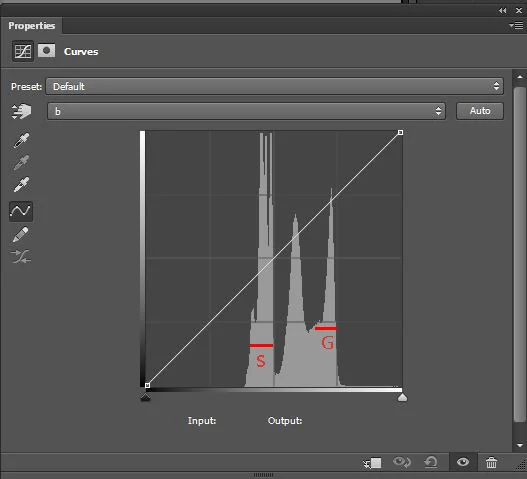Select the pencil draw curve tool

tap(21, 234)
